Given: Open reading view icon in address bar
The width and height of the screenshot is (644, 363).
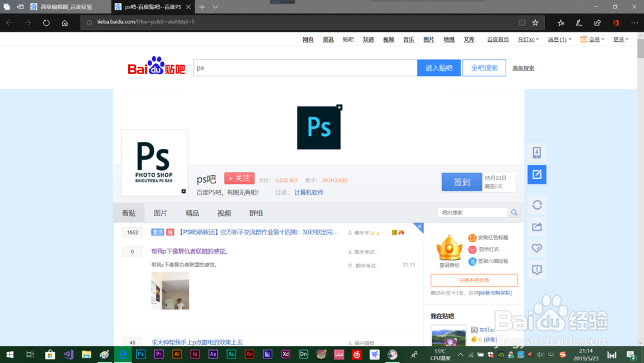Looking at the screenshot, I should (x=522, y=23).
